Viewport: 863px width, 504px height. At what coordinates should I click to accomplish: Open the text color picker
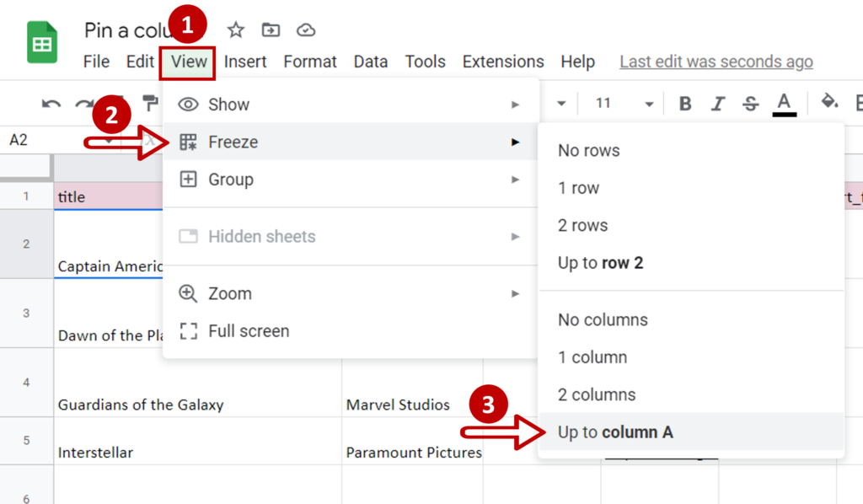click(x=784, y=103)
